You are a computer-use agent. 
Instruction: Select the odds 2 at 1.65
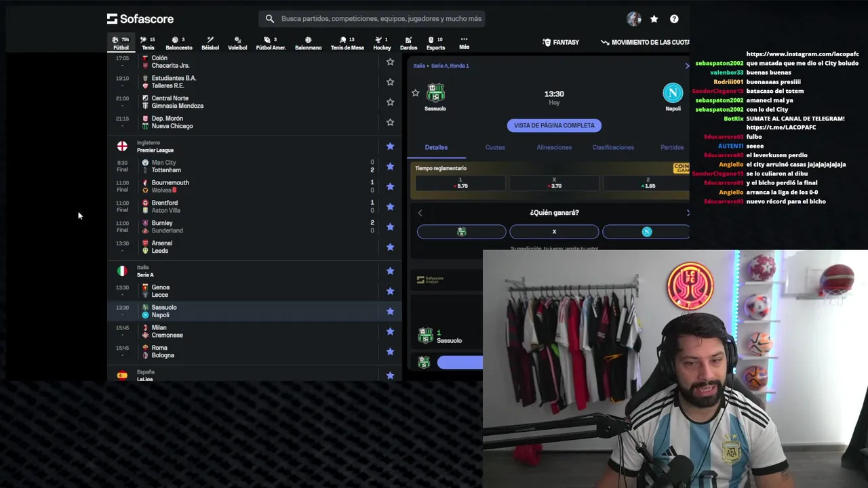[646, 183]
